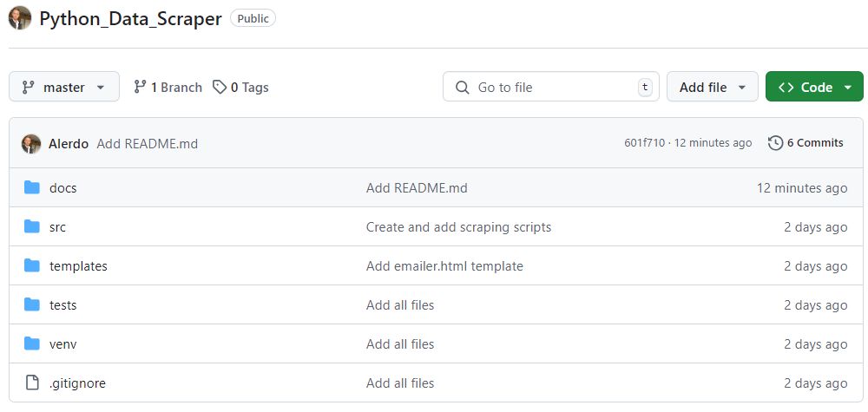868x412 pixels.
Task: Click the src folder icon
Action: point(32,226)
